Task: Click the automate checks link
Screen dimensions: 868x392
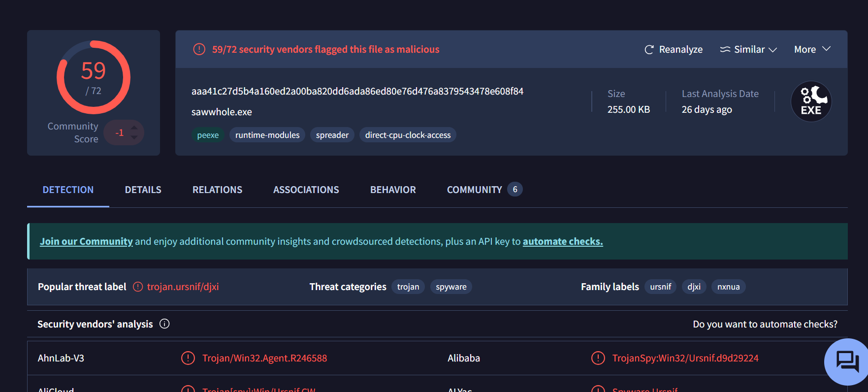Action: click(563, 241)
